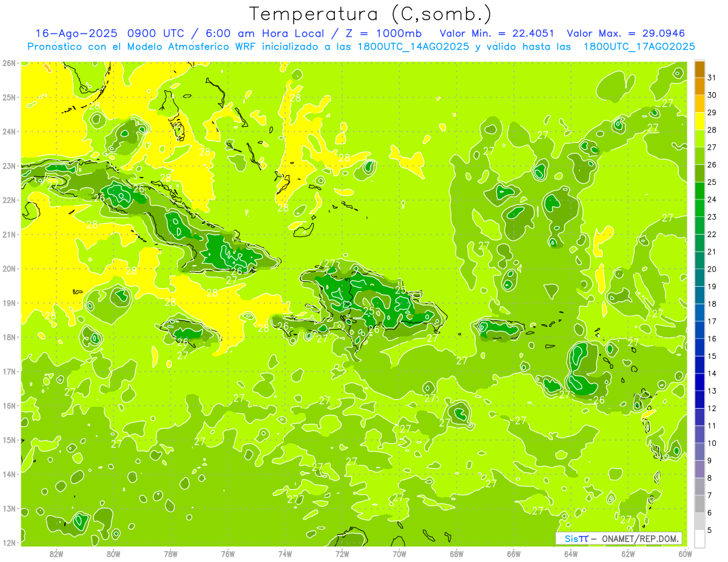Click legend swatch between 26 and 27
Screen dimensions: 728x562
tap(699, 156)
